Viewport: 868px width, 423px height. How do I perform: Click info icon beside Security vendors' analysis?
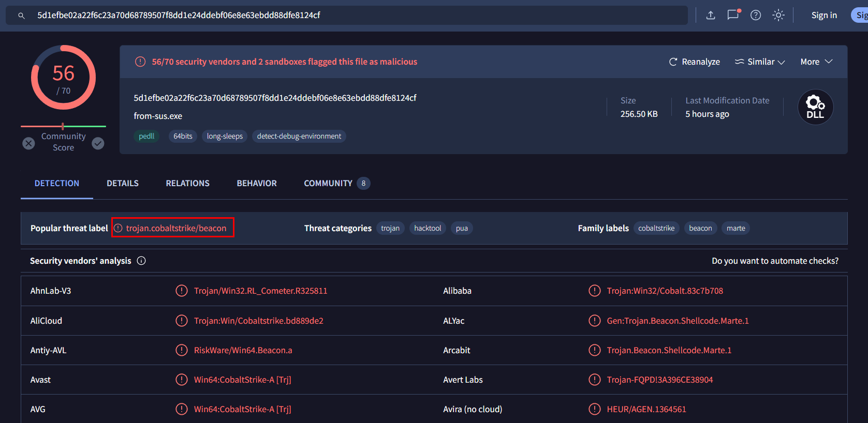click(141, 261)
